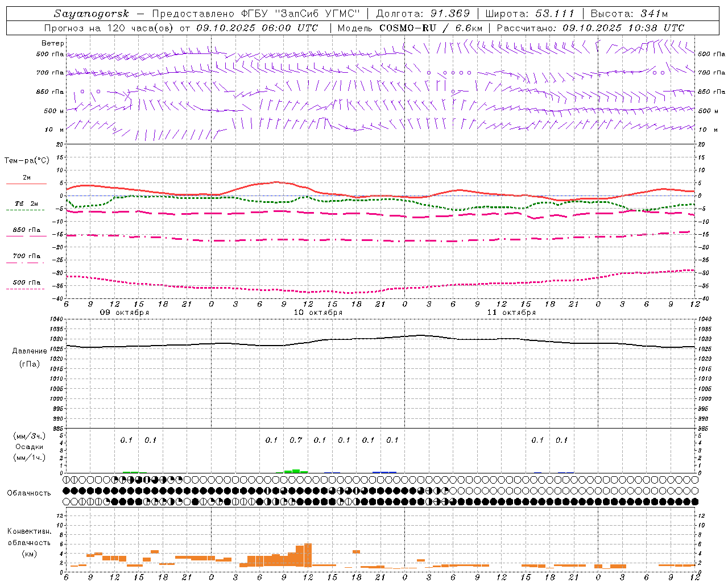Click the '(мм/3ч.)' precipitation unit label
This screenshot has width=728, height=582.
pyautogui.click(x=30, y=436)
